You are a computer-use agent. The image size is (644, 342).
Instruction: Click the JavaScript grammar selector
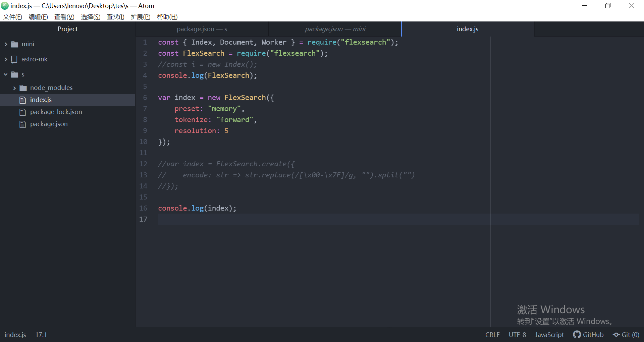tap(549, 335)
